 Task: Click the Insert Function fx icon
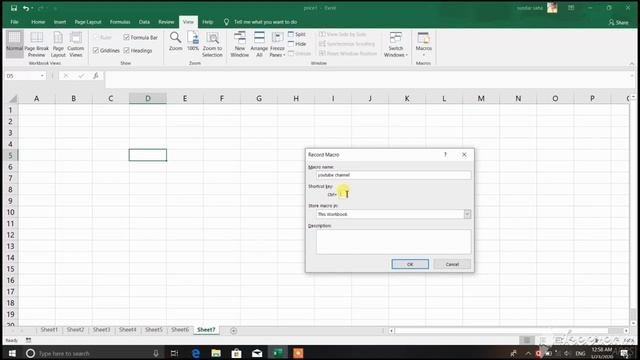[x=96, y=76]
